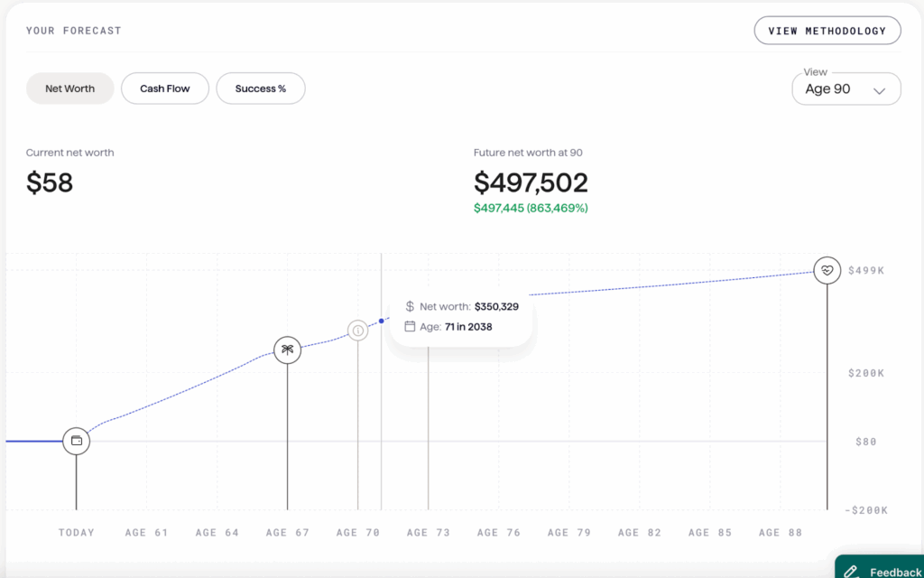Click the $497,502 future net worth value
The height and width of the screenshot is (578, 924).
coord(531,183)
